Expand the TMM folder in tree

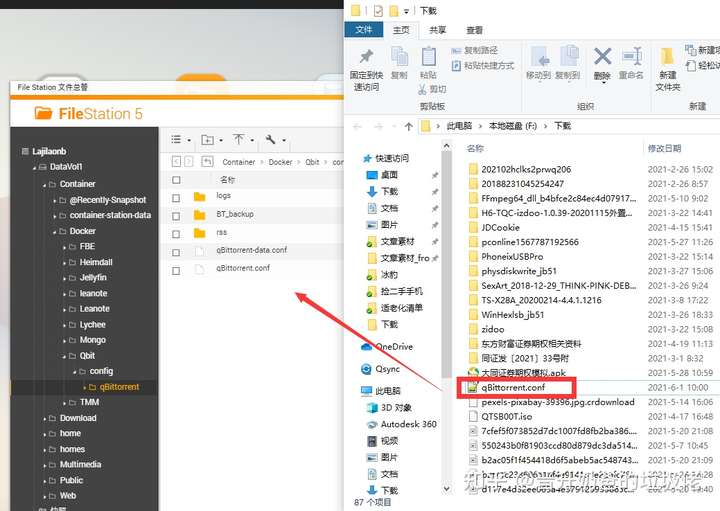(x=64, y=403)
